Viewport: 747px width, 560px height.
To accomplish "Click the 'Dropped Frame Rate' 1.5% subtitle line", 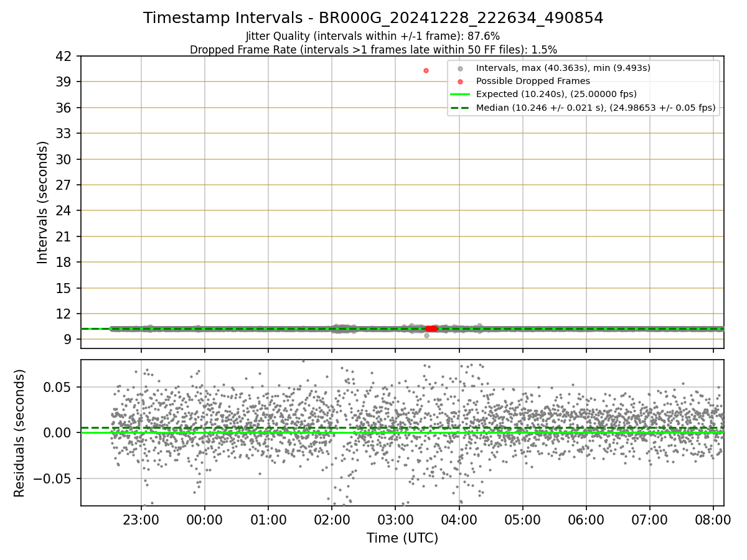I will (373, 49).
